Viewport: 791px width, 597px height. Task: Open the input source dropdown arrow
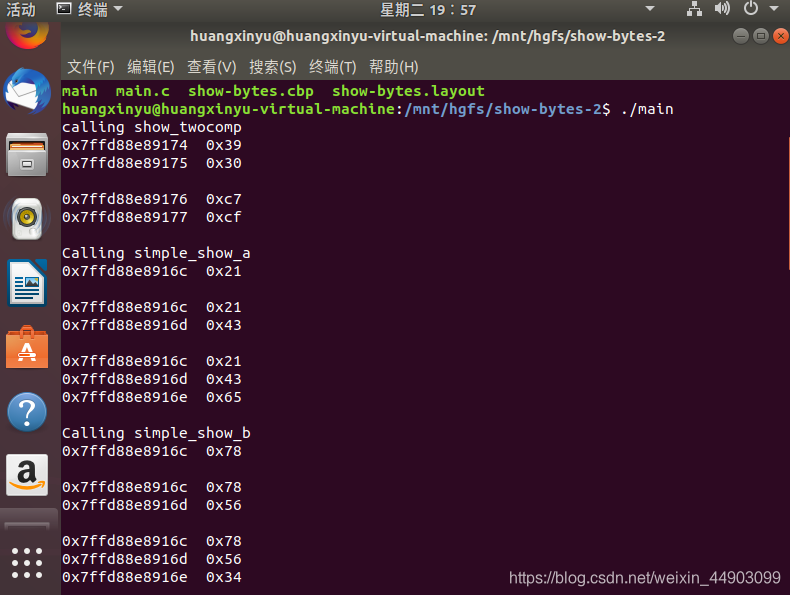click(650, 9)
